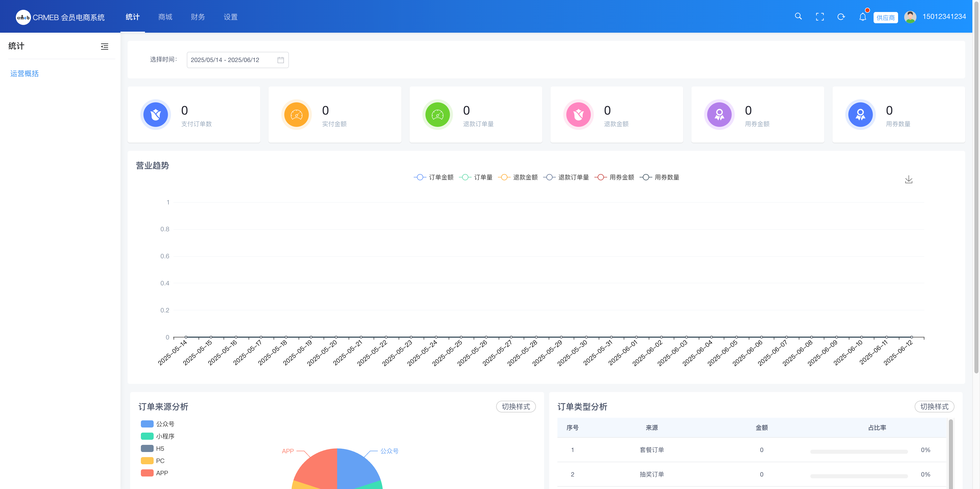Open account menu 15012341234
Image resolution: width=980 pixels, height=489 pixels.
point(944,17)
